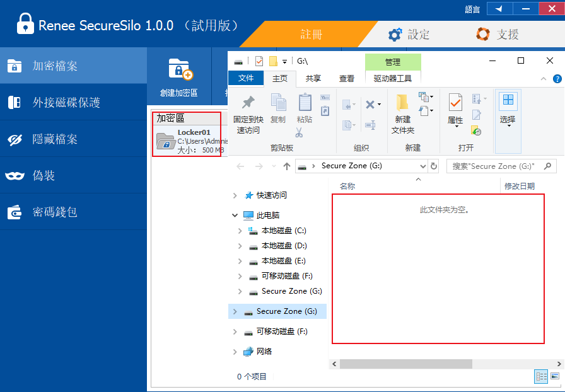
Task: Switch to the 驱动器工具 tab
Action: pos(393,78)
